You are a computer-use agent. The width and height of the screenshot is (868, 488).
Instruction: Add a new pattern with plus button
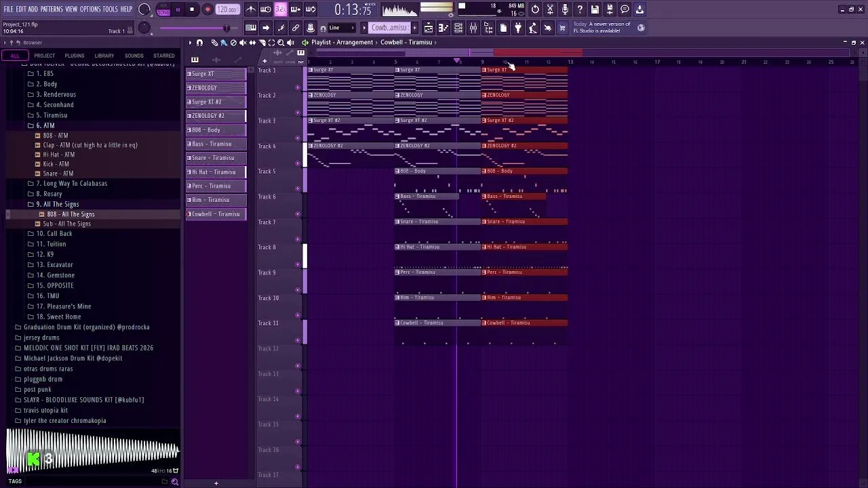click(414, 28)
